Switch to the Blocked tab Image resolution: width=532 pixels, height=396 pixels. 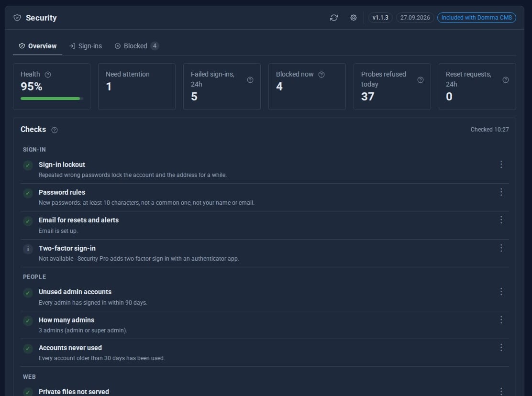[x=137, y=46]
